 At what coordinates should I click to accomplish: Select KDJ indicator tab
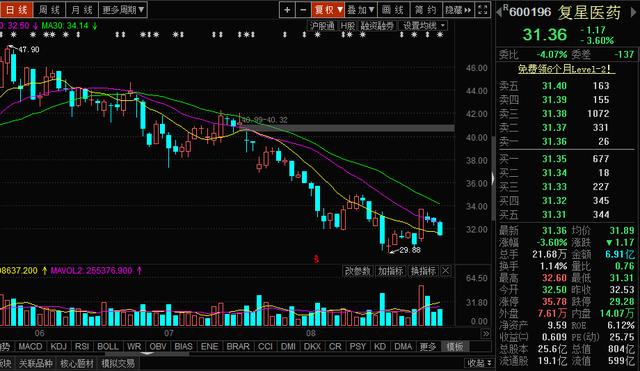point(58,347)
